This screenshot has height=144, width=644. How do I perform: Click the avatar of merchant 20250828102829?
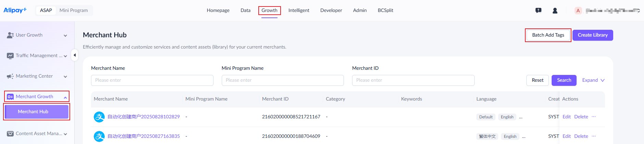coord(99,117)
